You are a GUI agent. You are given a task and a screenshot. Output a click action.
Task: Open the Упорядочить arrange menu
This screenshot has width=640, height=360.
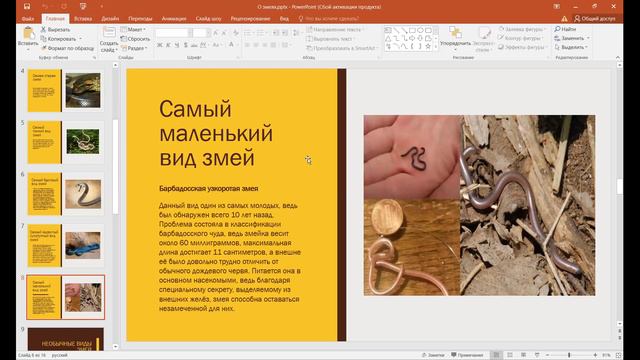pos(455,39)
